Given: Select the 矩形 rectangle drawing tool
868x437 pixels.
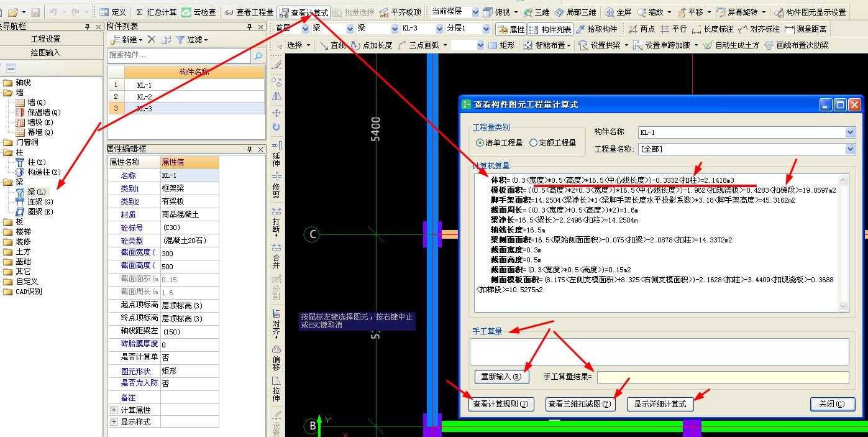Looking at the screenshot, I should (501, 45).
